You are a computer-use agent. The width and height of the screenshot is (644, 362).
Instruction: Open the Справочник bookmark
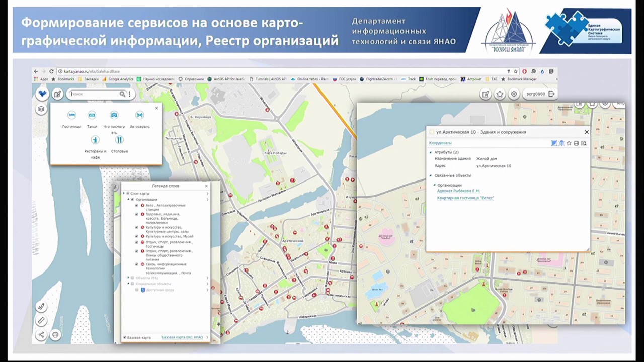[191, 79]
